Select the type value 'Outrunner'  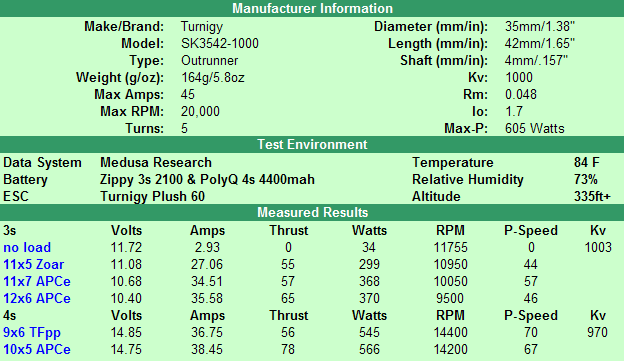[209, 60]
